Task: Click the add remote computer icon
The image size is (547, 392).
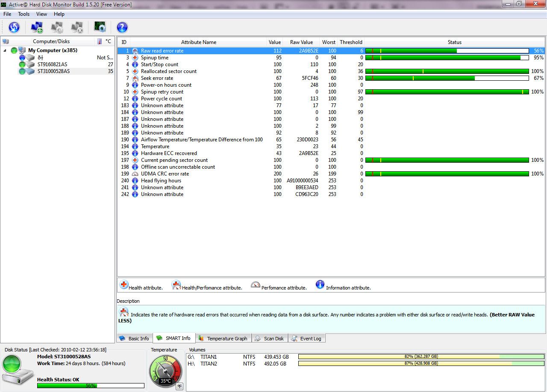Action: [37, 27]
